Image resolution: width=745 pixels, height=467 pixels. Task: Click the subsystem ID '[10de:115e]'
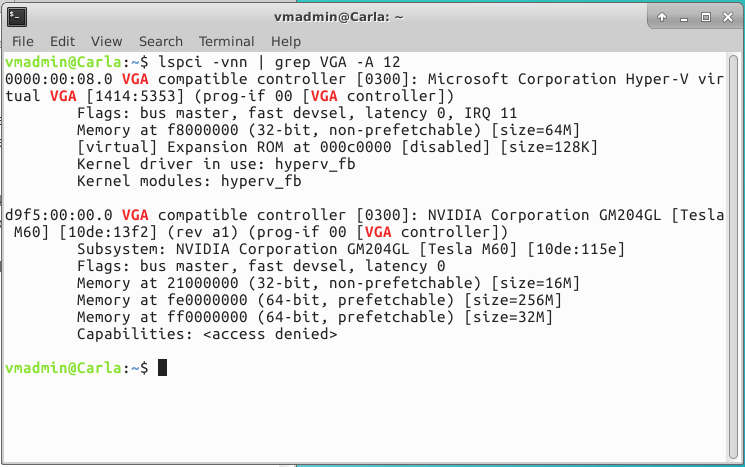pyautogui.click(x=576, y=249)
